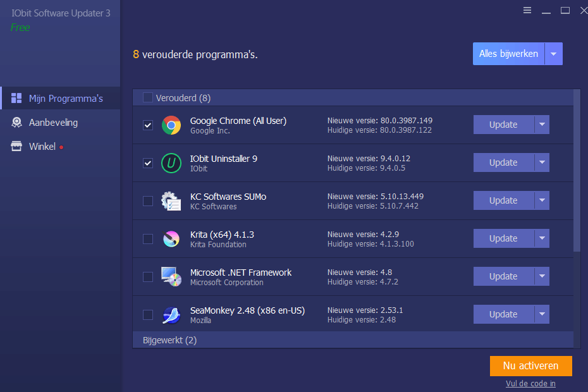Click the orange Nu activeren button
The width and height of the screenshot is (588, 392).
(x=530, y=365)
